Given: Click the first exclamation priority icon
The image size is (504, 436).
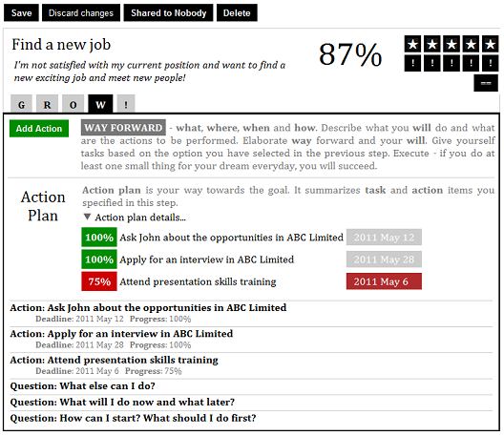Looking at the screenshot, I should coord(412,63).
